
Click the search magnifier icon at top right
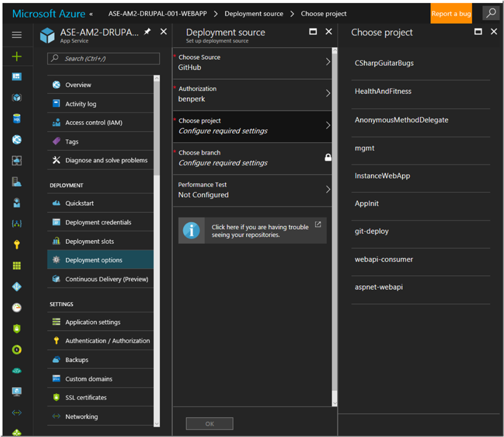(x=491, y=13)
